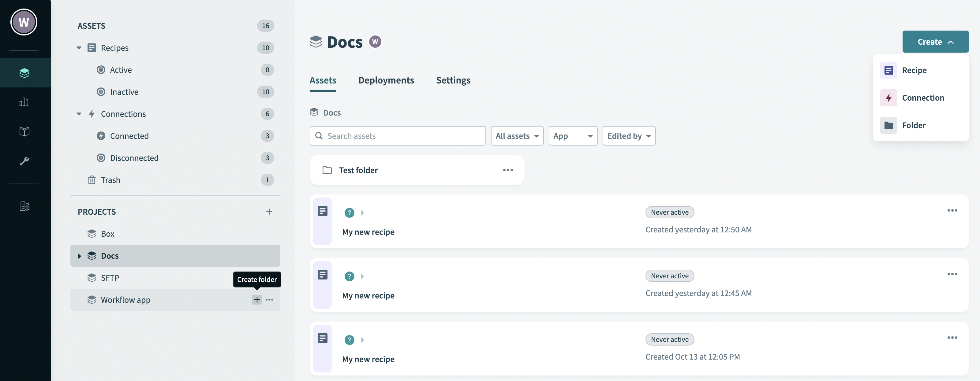This screenshot has width=980, height=381.
Task: Collapse the Connections tree section
Action: pos(79,114)
